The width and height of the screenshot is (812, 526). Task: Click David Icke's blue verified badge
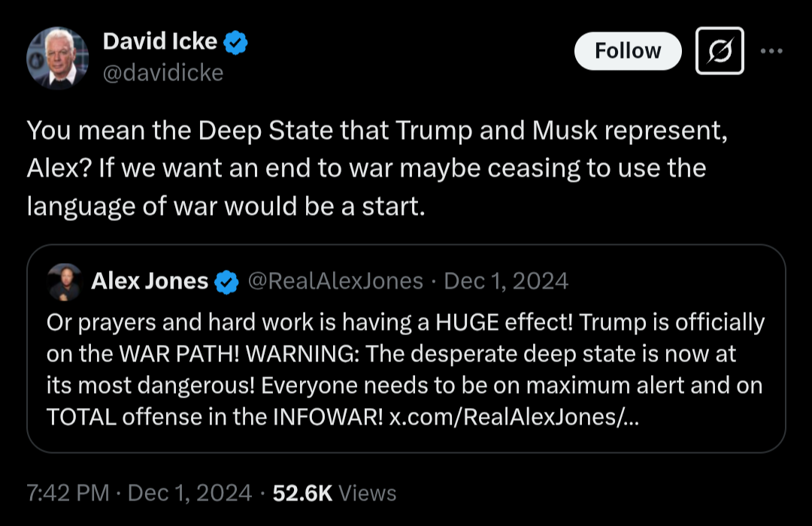click(238, 43)
